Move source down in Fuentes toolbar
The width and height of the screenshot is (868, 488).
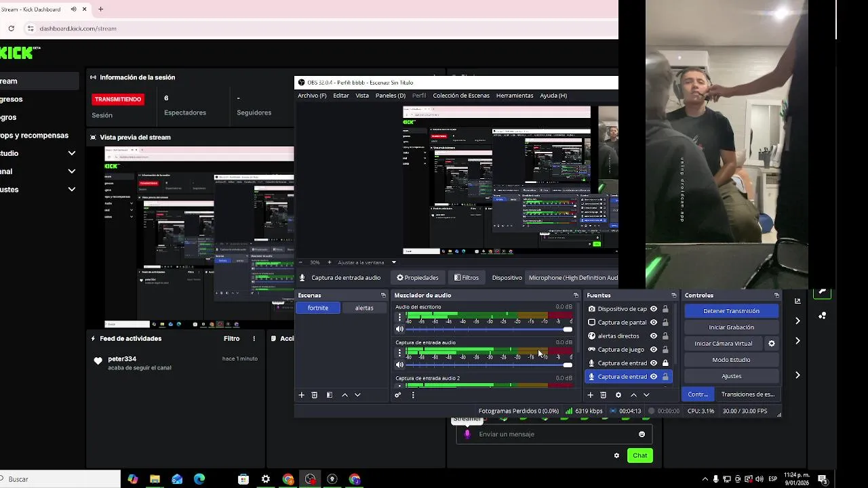tap(646, 395)
